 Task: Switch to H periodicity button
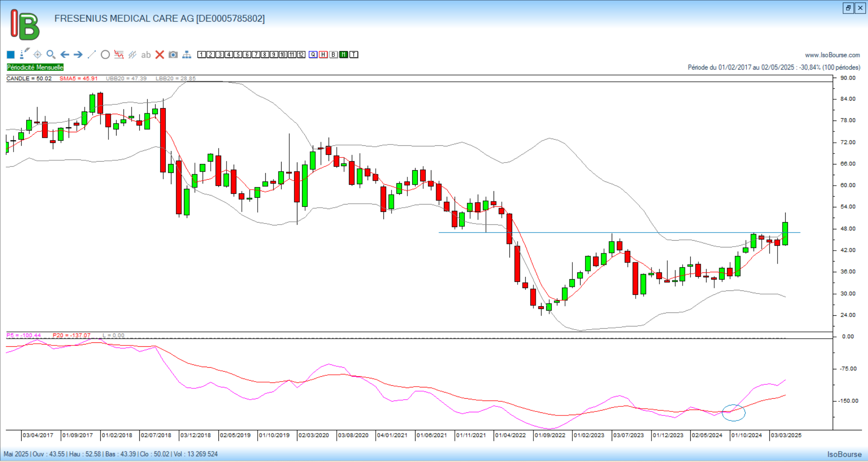pos(323,55)
